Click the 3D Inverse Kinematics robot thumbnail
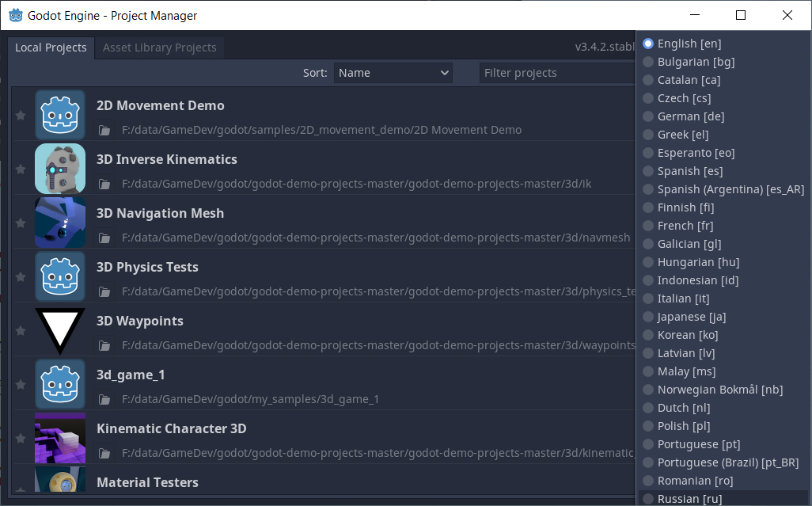The height and width of the screenshot is (506, 812). point(60,169)
